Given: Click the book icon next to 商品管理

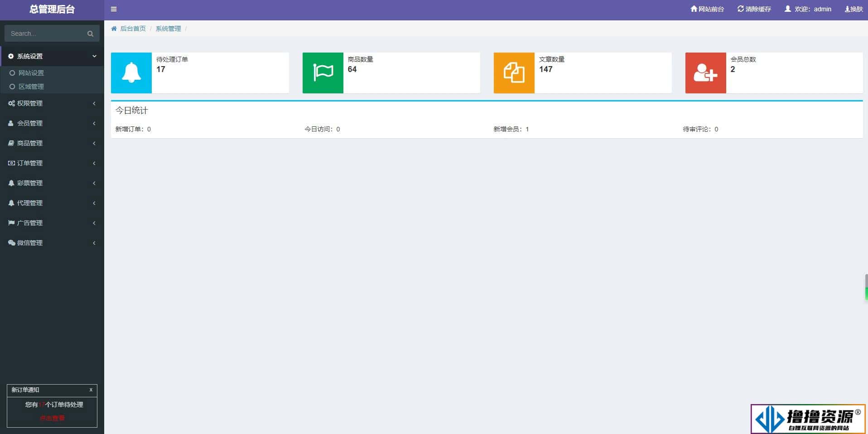Looking at the screenshot, I should (11, 143).
